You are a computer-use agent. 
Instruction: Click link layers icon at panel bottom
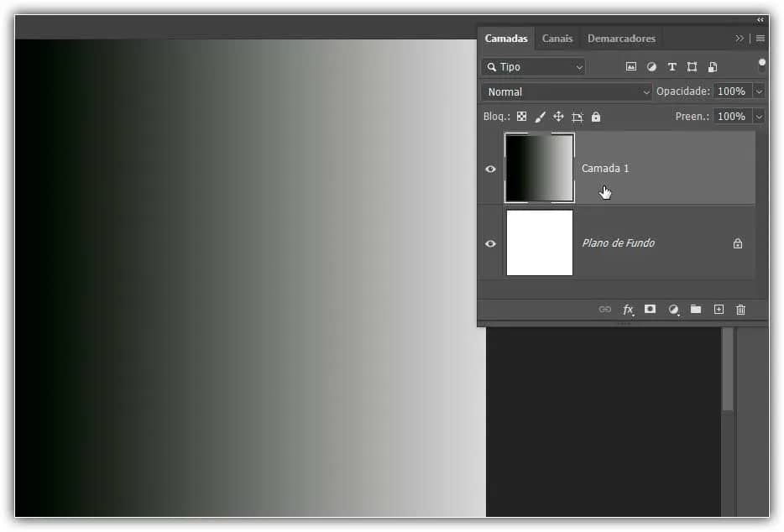(605, 309)
